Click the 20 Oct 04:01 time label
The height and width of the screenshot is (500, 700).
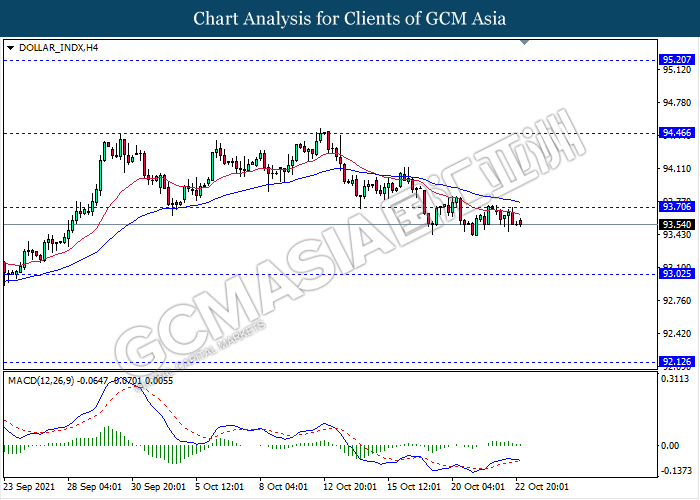tap(478, 487)
